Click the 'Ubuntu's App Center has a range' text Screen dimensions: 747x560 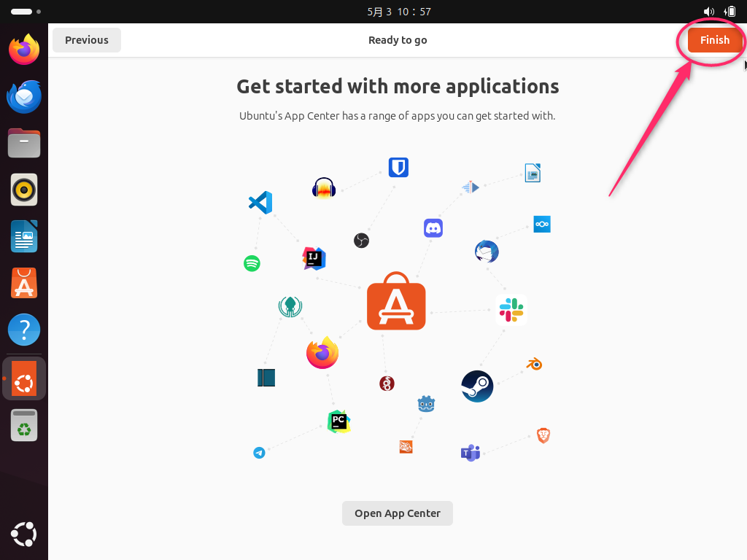point(398,116)
